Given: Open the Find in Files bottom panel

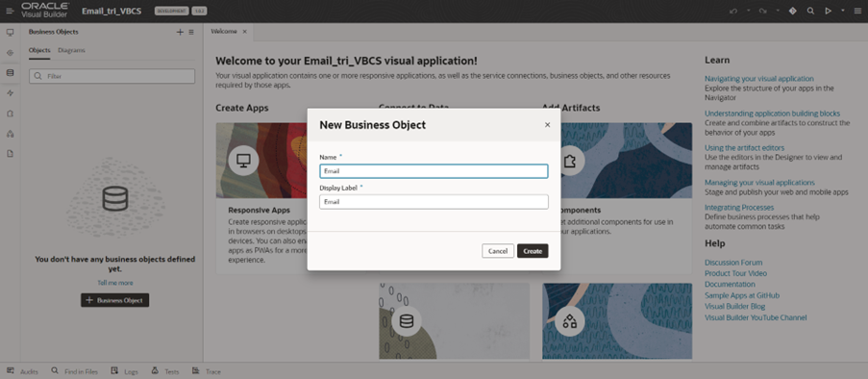Looking at the screenshot, I should pos(75,371).
